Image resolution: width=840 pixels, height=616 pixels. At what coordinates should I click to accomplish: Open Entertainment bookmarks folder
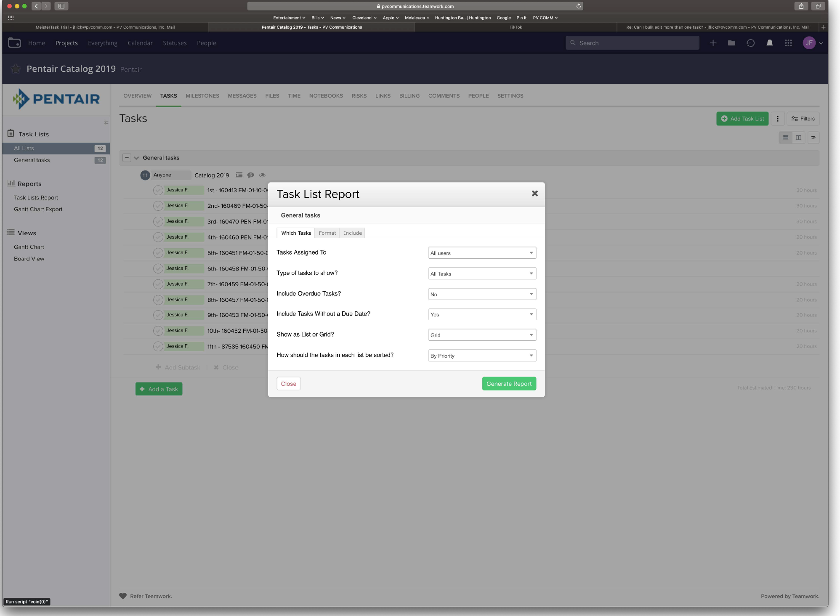pyautogui.click(x=289, y=18)
